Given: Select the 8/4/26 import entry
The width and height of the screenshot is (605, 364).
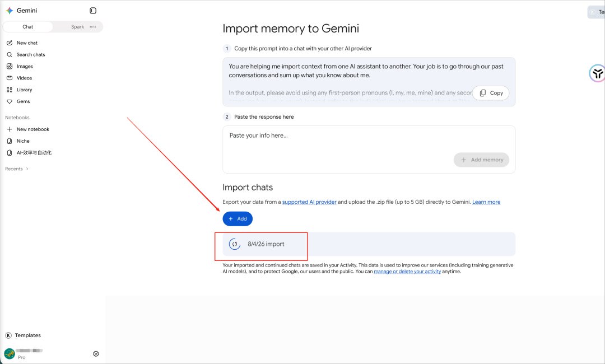Looking at the screenshot, I should (369, 244).
